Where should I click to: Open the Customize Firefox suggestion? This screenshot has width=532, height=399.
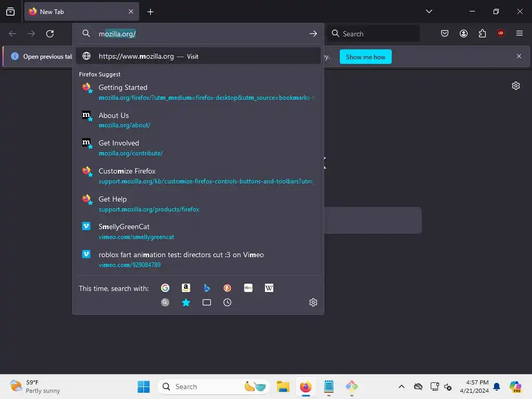pos(198,176)
